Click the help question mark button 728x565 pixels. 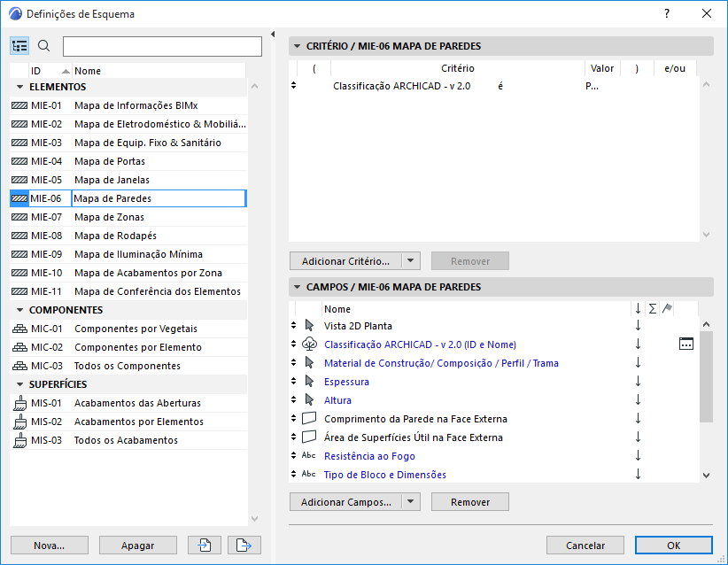pos(667,13)
